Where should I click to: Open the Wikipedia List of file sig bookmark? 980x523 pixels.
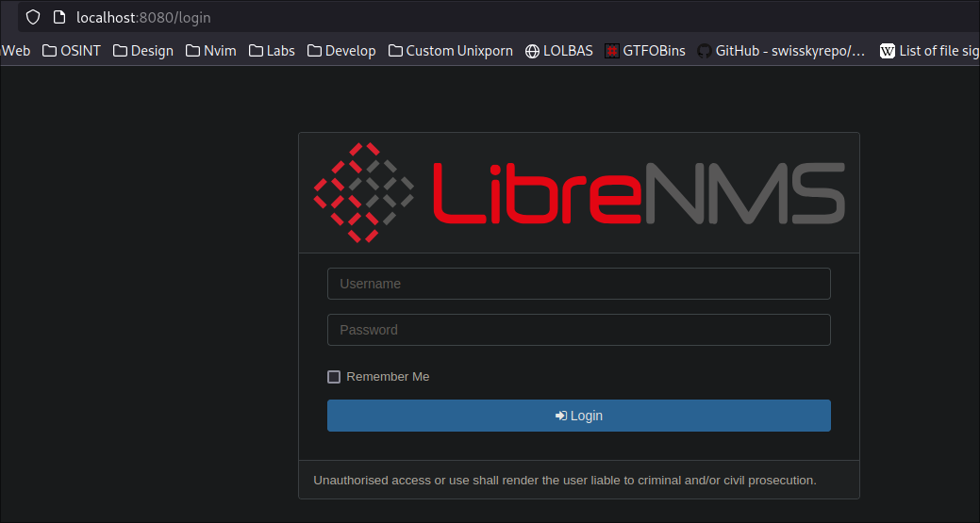click(929, 51)
